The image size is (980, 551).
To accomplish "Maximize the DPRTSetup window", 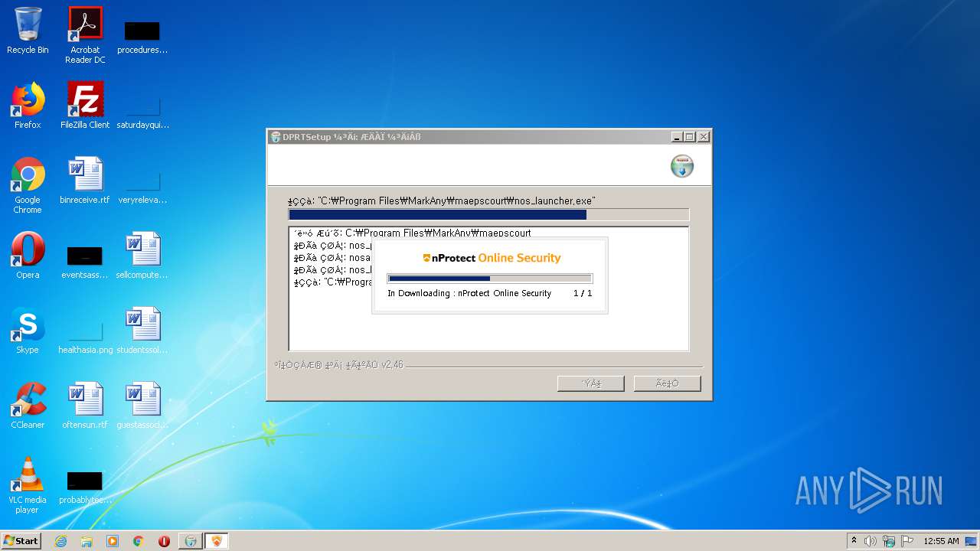I will [690, 137].
